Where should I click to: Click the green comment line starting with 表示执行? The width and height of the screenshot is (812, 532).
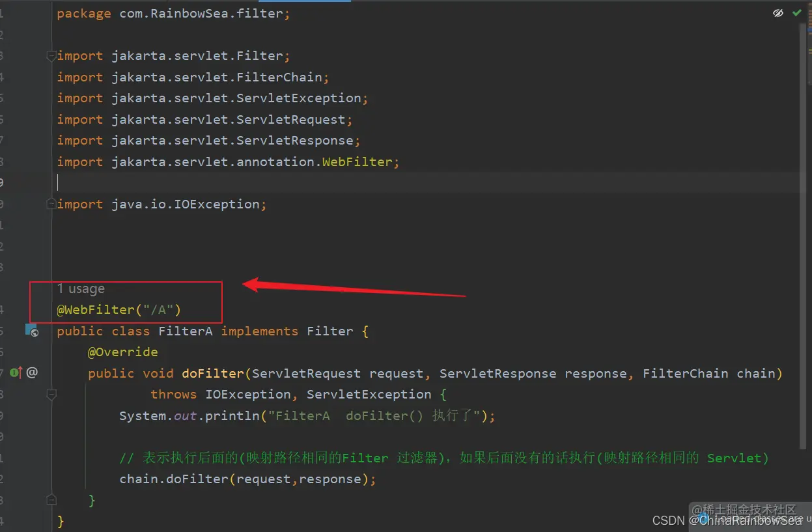click(444, 458)
